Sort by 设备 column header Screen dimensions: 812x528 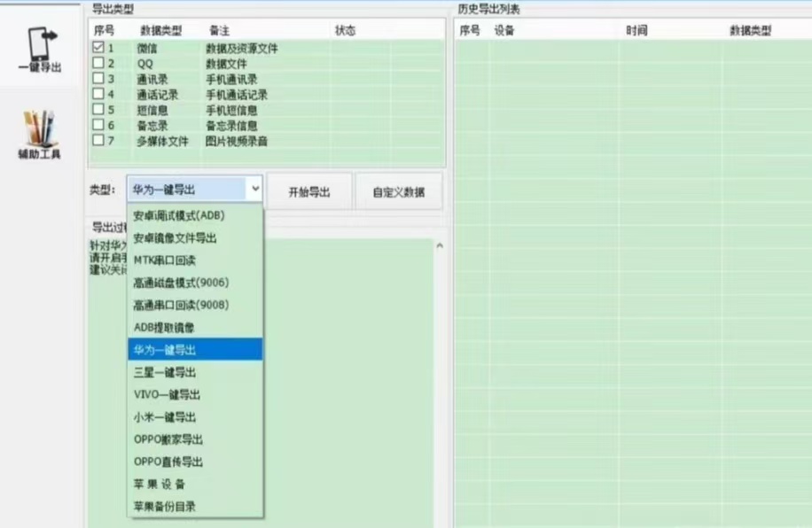tap(504, 31)
